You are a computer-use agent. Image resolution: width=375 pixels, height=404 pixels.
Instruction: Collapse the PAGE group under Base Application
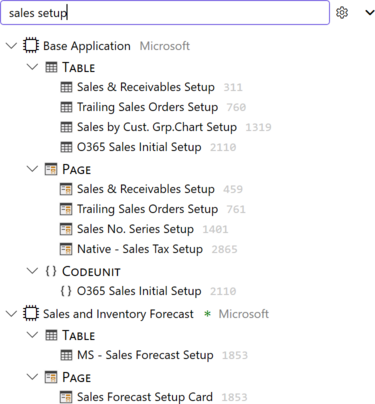click(x=32, y=169)
